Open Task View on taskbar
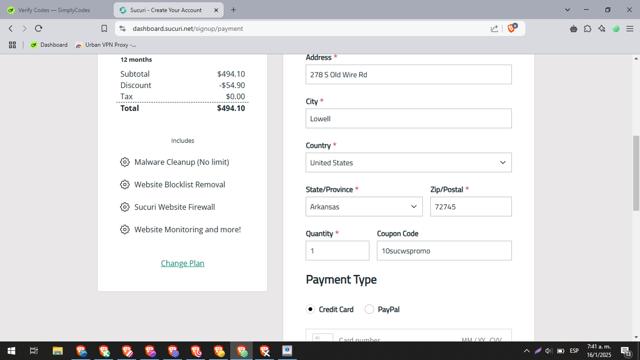640x360 pixels. tap(34, 351)
